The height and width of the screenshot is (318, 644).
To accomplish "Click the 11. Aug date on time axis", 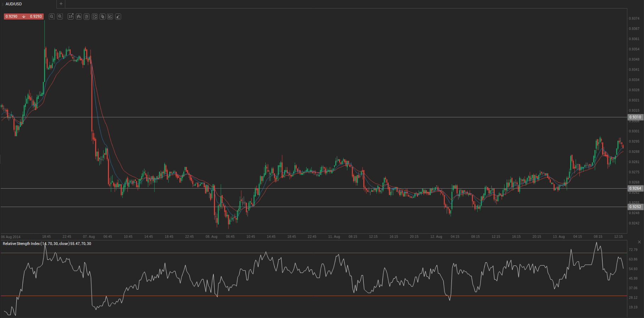I will point(334,237).
